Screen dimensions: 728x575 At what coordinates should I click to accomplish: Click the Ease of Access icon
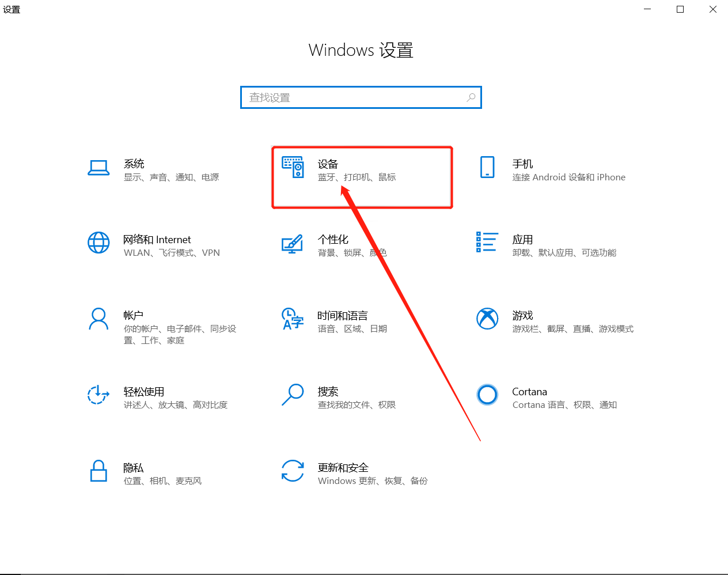pyautogui.click(x=98, y=395)
